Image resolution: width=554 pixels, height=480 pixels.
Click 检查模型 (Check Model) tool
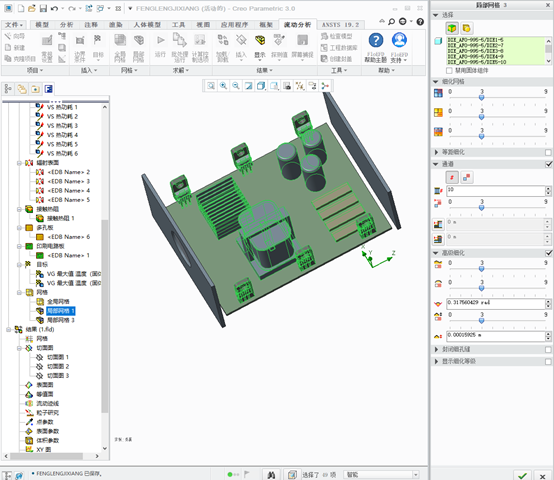point(336,36)
